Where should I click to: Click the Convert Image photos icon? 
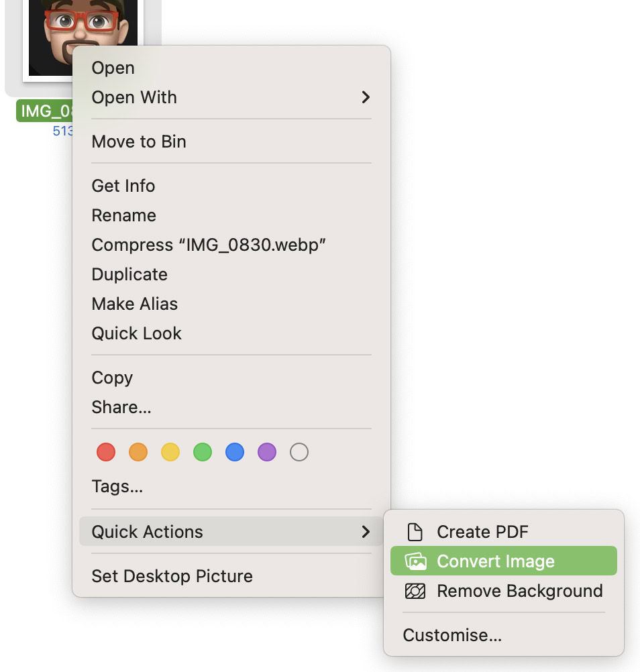416,561
